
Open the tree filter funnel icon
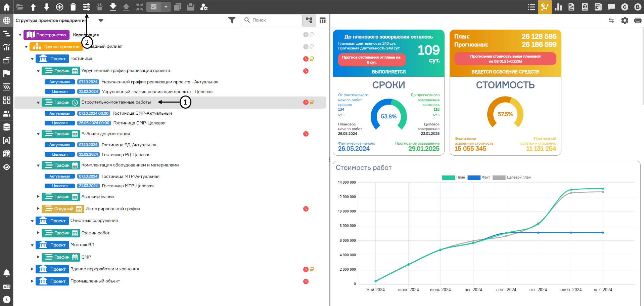232,21
